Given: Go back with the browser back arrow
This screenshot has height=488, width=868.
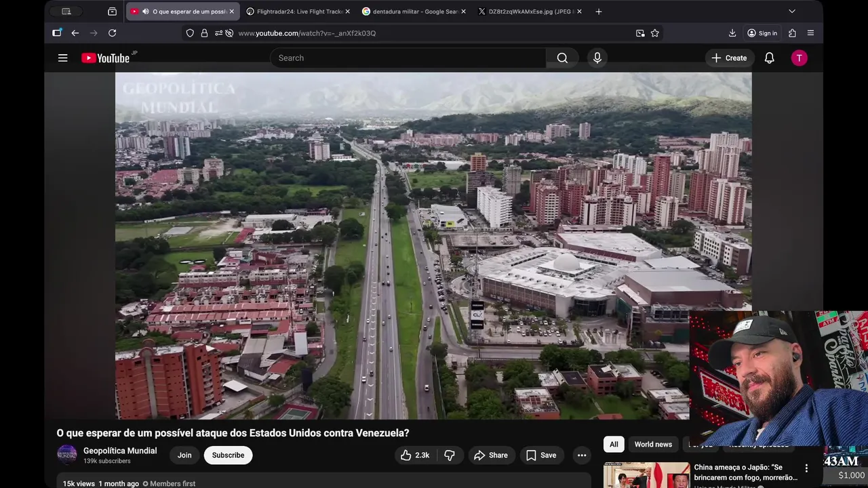Looking at the screenshot, I should (75, 33).
